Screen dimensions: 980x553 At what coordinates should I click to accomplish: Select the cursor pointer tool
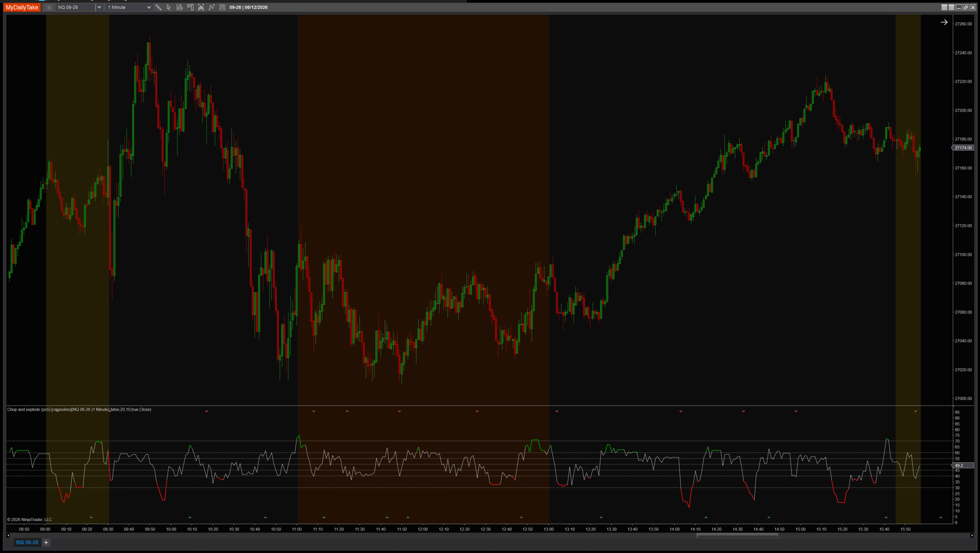pyautogui.click(x=169, y=7)
